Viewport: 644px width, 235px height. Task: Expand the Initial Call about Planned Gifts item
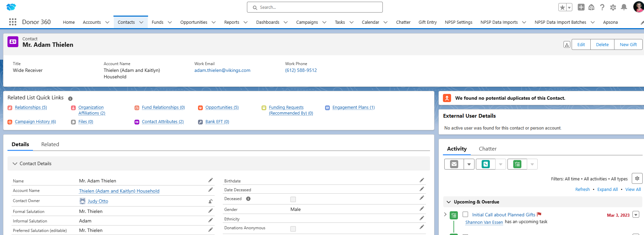click(445, 214)
